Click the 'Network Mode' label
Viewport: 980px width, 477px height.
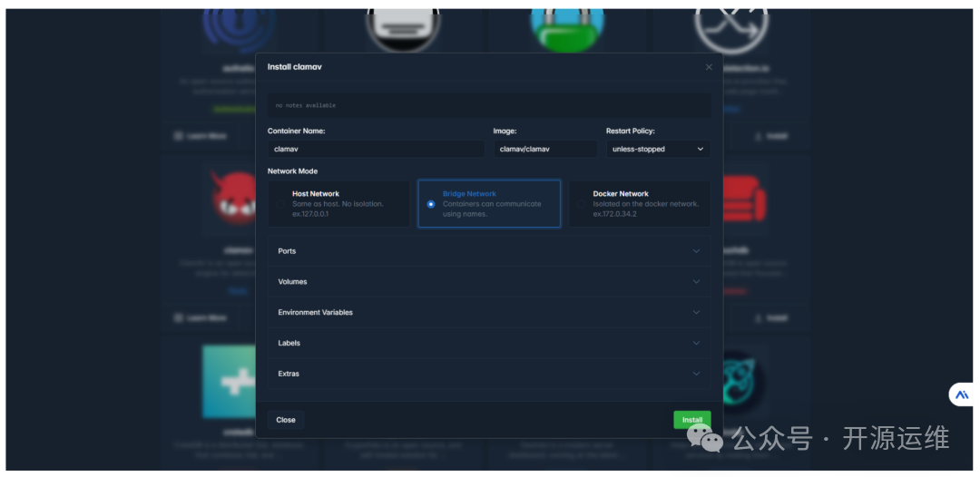[x=292, y=171]
